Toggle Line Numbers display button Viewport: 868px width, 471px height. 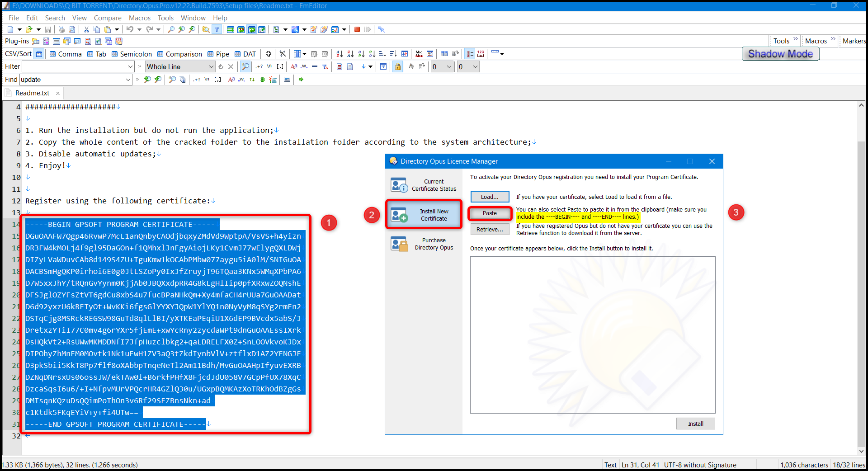coord(470,54)
